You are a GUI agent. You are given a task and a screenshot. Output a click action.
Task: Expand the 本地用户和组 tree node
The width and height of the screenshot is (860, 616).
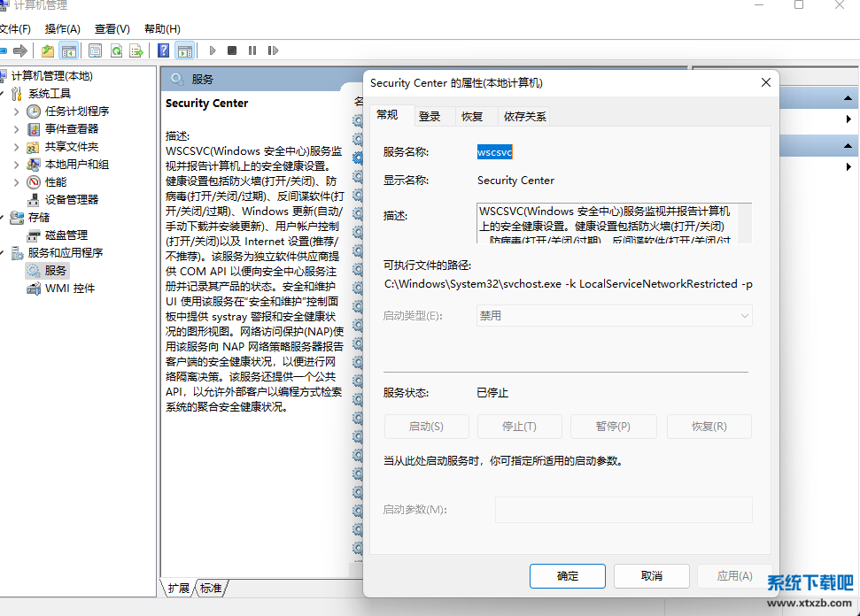pos(16,165)
